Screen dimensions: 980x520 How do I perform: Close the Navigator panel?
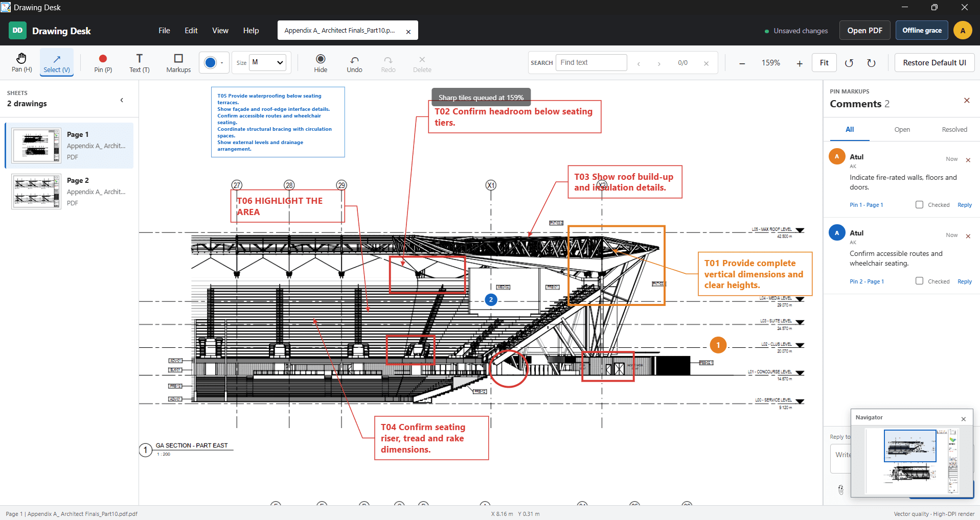tap(963, 419)
